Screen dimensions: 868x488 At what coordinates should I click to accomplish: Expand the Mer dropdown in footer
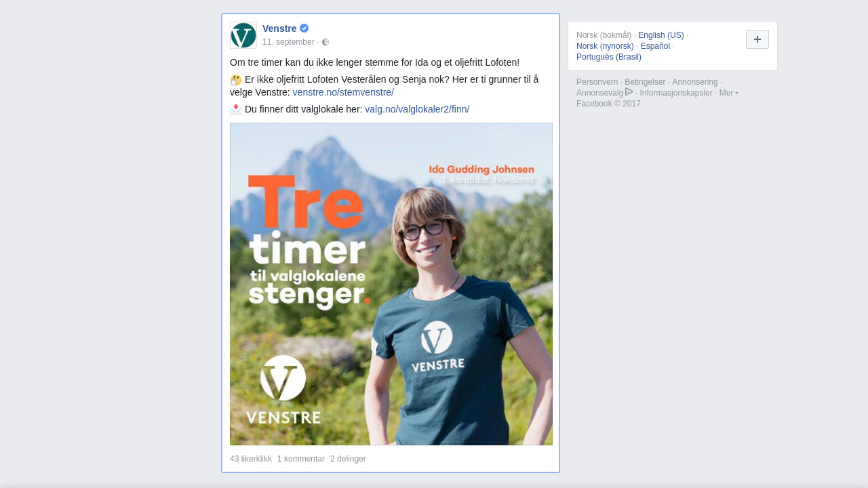point(729,93)
